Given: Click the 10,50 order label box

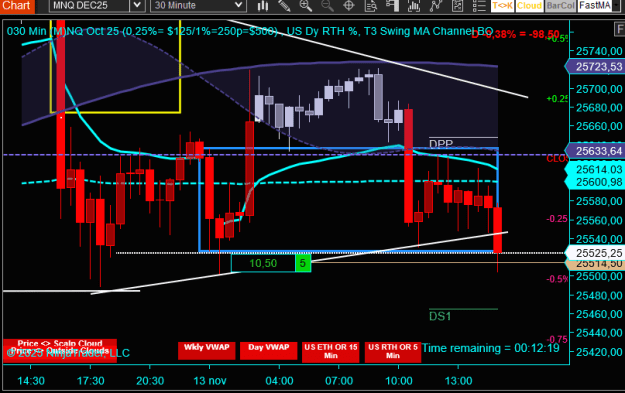Looking at the screenshot, I should pyautogui.click(x=263, y=263).
